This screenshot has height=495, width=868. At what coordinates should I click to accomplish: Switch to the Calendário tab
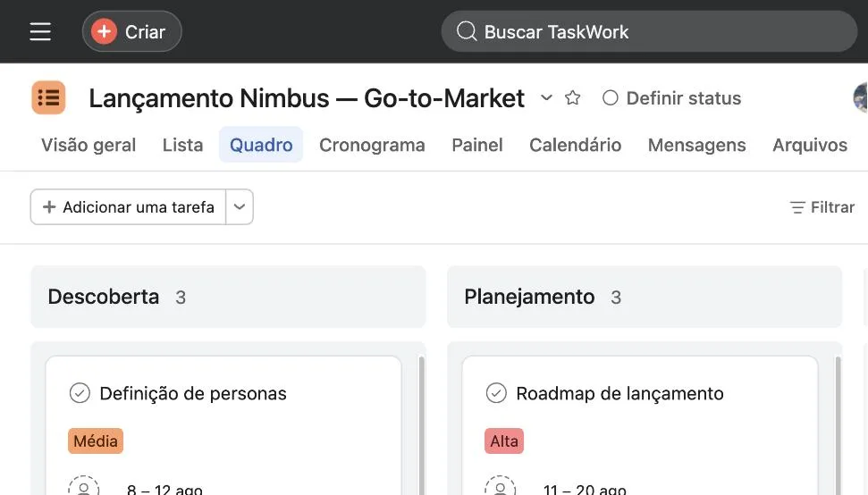(575, 145)
